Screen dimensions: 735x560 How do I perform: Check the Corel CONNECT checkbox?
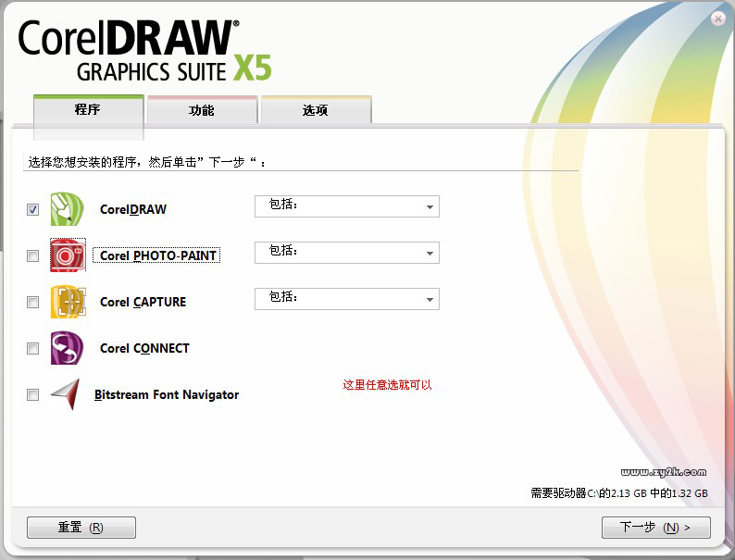(32, 349)
